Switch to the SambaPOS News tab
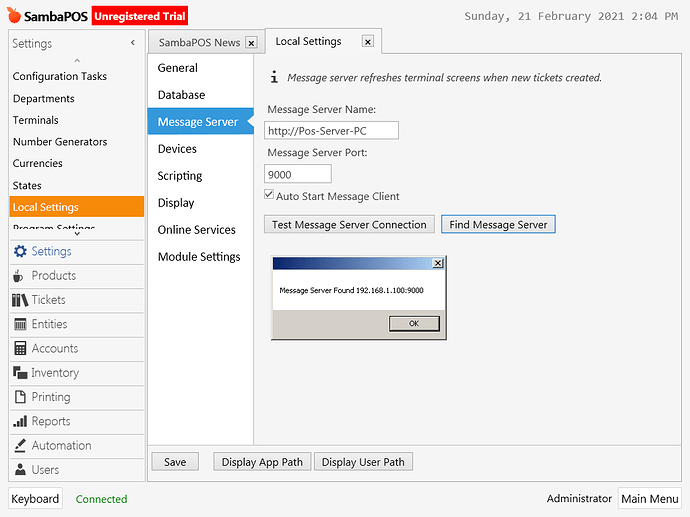The height and width of the screenshot is (517, 690). pos(199,43)
